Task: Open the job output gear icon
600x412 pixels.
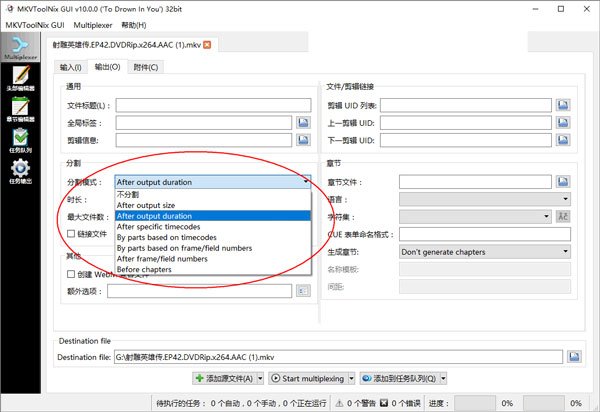Action: pos(20,171)
